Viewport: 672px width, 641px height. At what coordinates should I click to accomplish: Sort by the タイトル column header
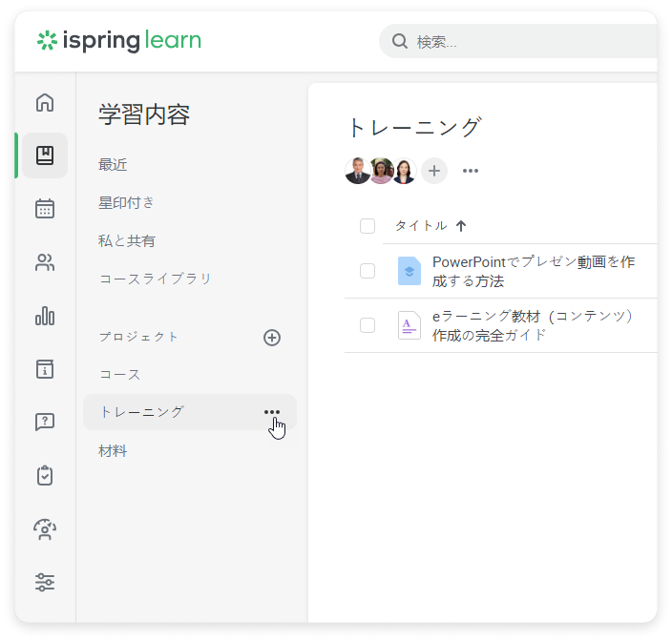(x=421, y=226)
